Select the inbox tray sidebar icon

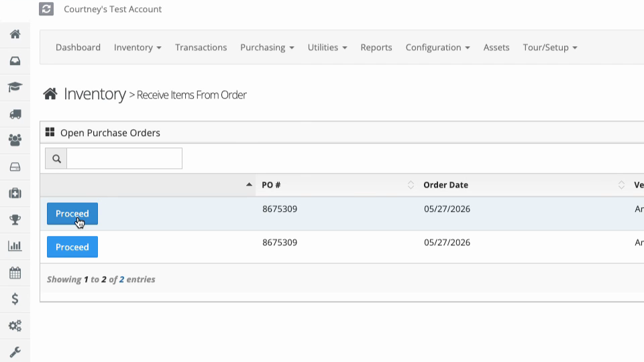click(x=15, y=61)
